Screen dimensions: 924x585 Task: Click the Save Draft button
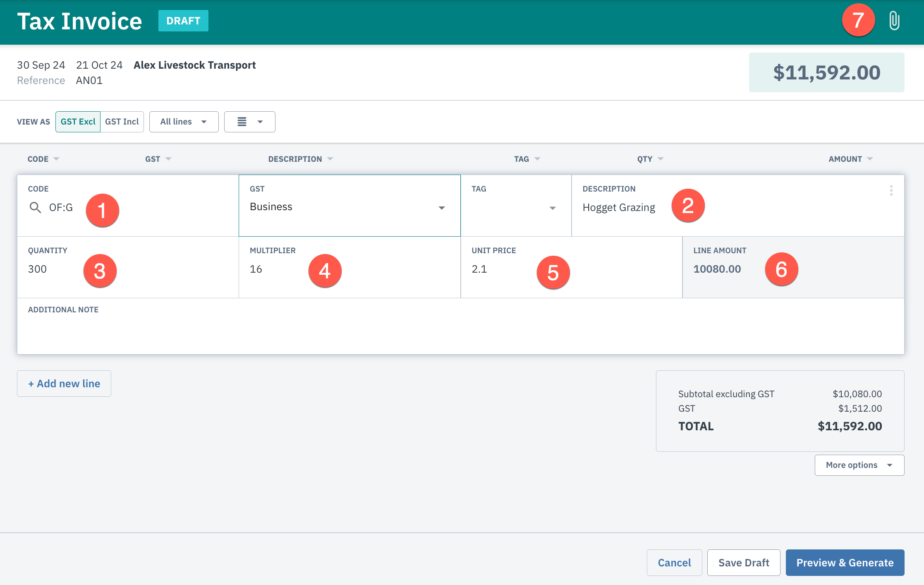[743, 562]
